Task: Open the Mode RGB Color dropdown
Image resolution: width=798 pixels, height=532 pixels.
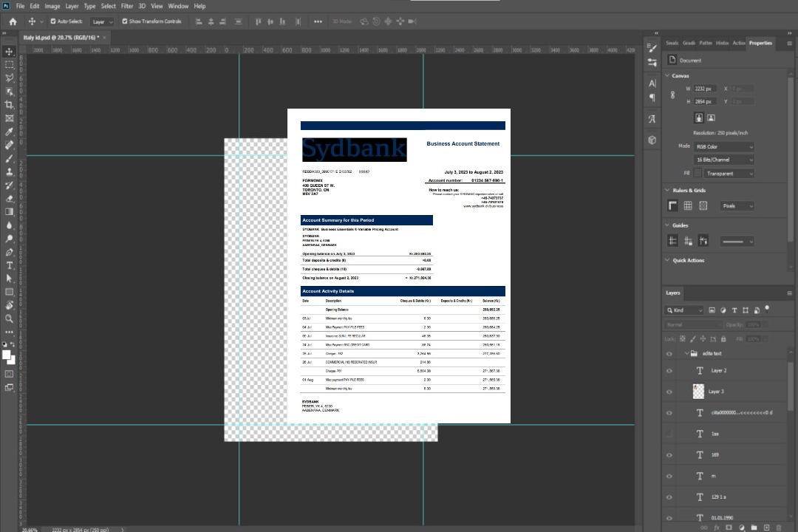Action: 723,146
